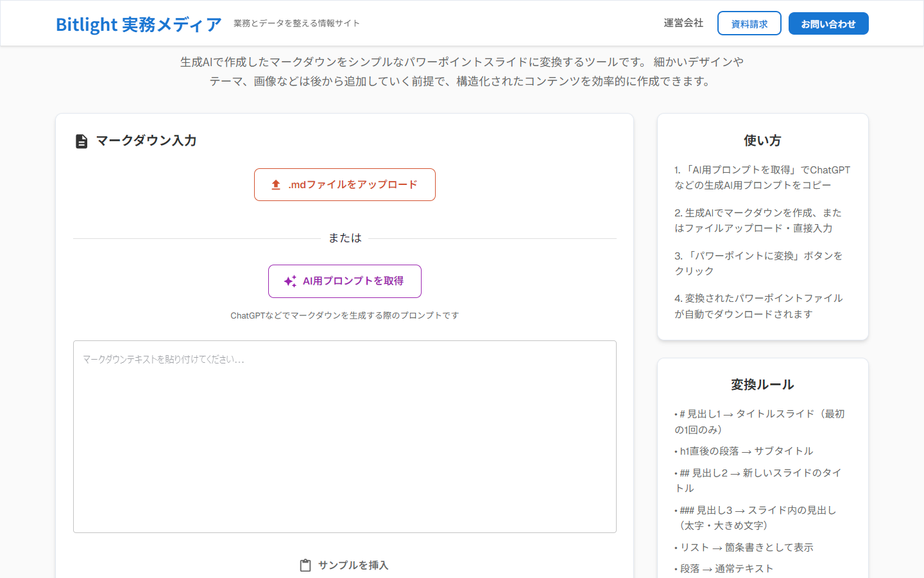The height and width of the screenshot is (578, 924).
Task: Click the または divider label
Action: click(345, 238)
